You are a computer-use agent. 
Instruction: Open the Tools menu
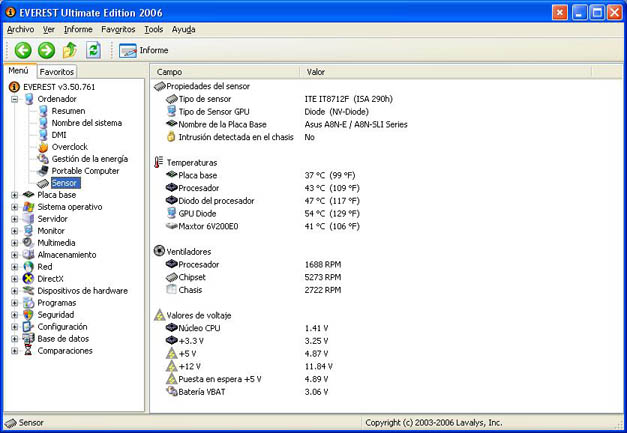pyautogui.click(x=154, y=29)
